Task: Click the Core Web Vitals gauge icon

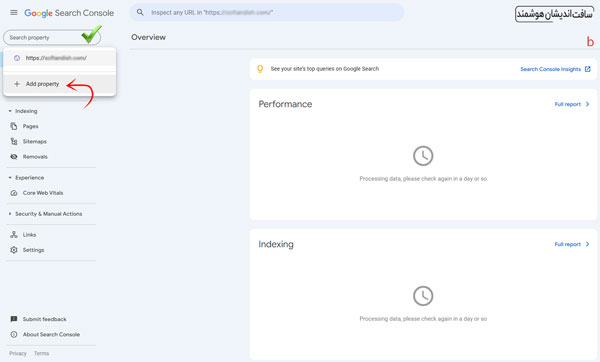Action: pos(14,193)
